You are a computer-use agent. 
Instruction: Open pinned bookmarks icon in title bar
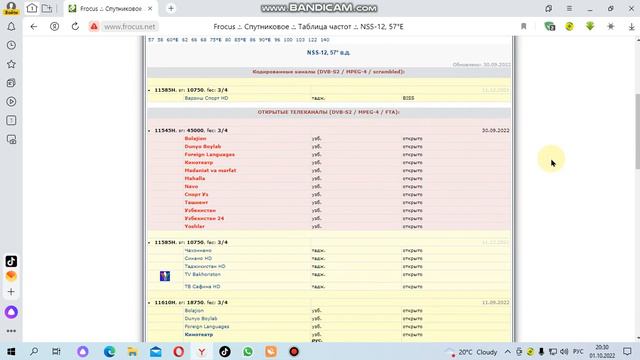(x=549, y=9)
